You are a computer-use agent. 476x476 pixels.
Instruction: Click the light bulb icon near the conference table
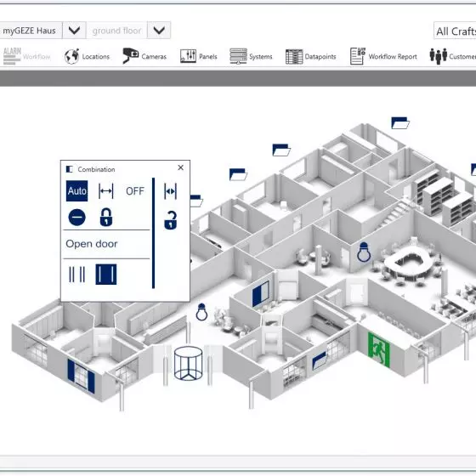click(364, 252)
